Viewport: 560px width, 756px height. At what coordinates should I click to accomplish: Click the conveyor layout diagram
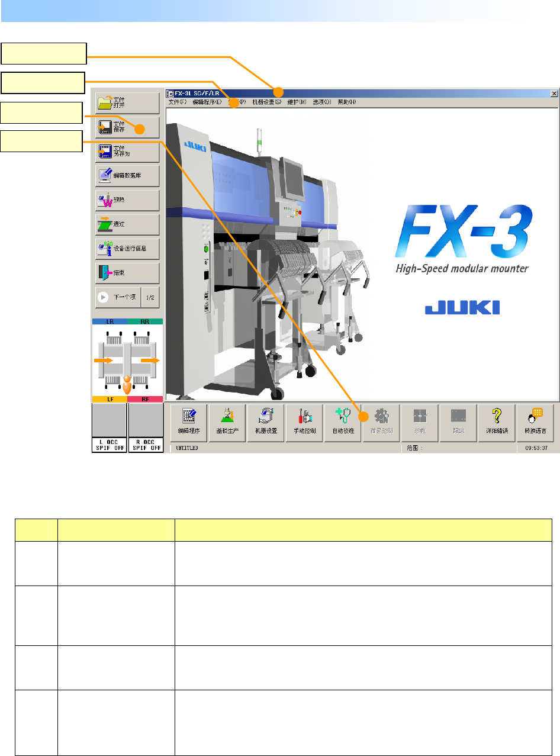[127, 360]
